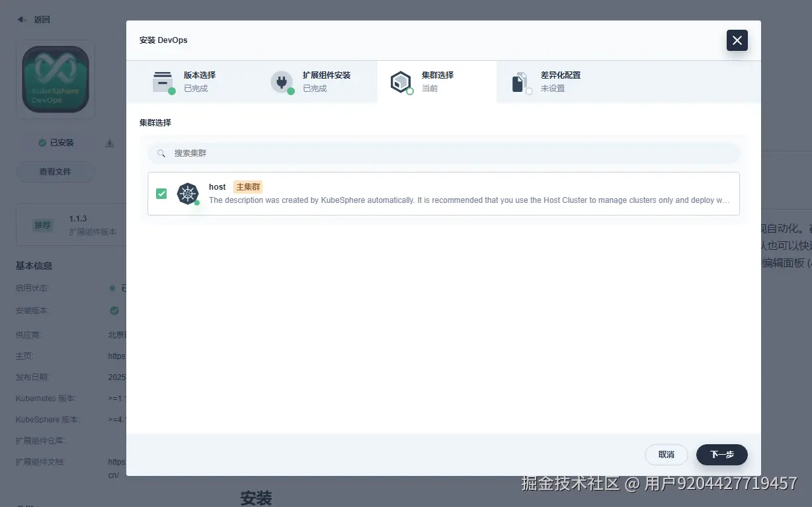
Task: Click the 启用状态 label
Action: pos(32,288)
